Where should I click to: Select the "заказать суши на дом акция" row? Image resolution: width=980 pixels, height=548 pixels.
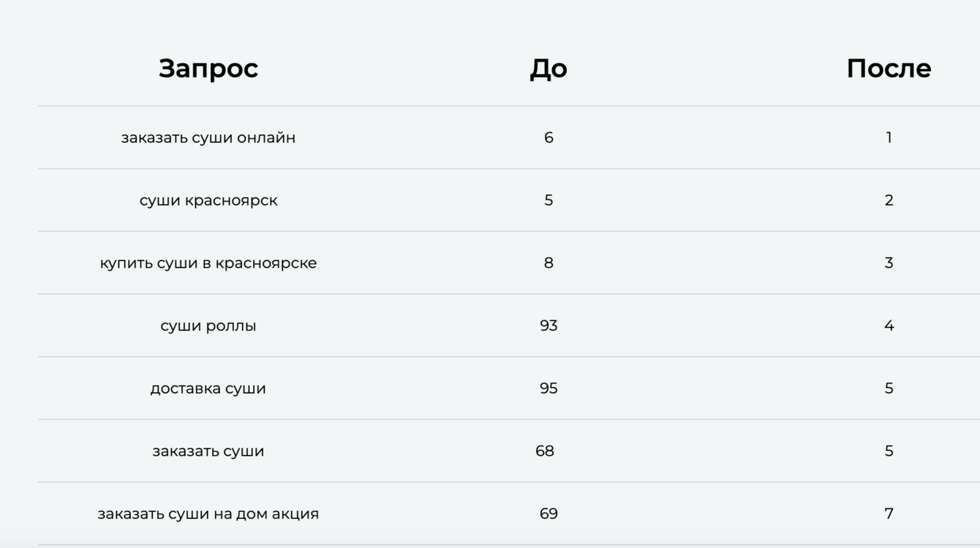pos(208,514)
